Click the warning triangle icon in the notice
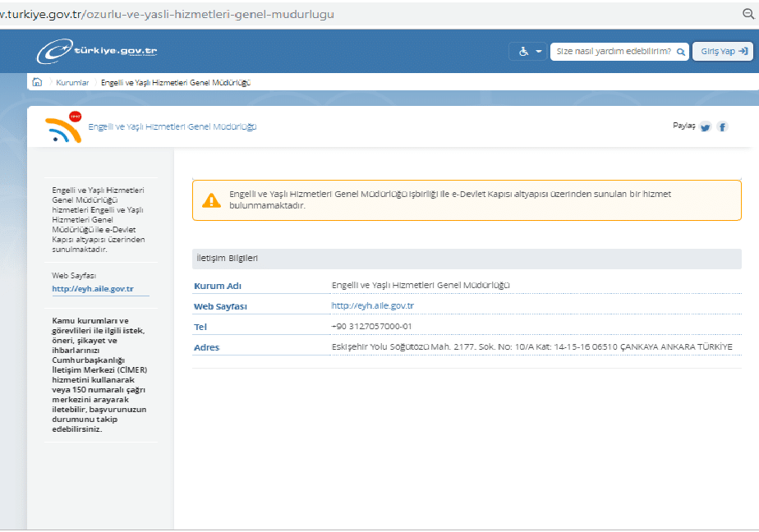This screenshot has height=532, width=759. tap(211, 200)
